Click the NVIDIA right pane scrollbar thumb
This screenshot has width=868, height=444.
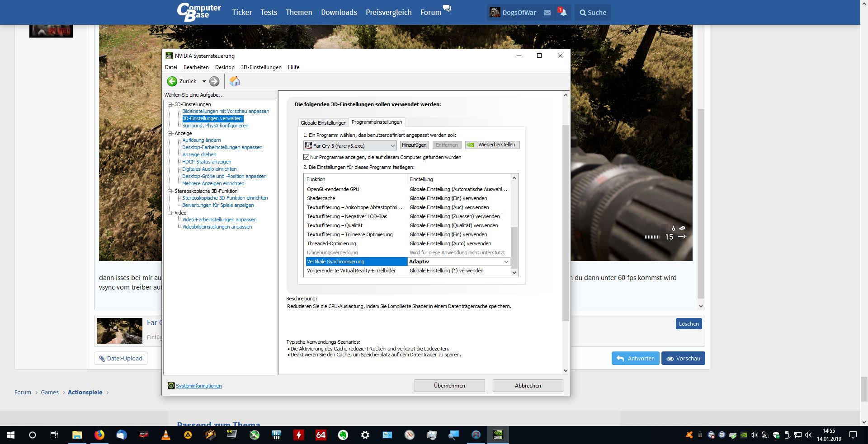click(x=566, y=223)
